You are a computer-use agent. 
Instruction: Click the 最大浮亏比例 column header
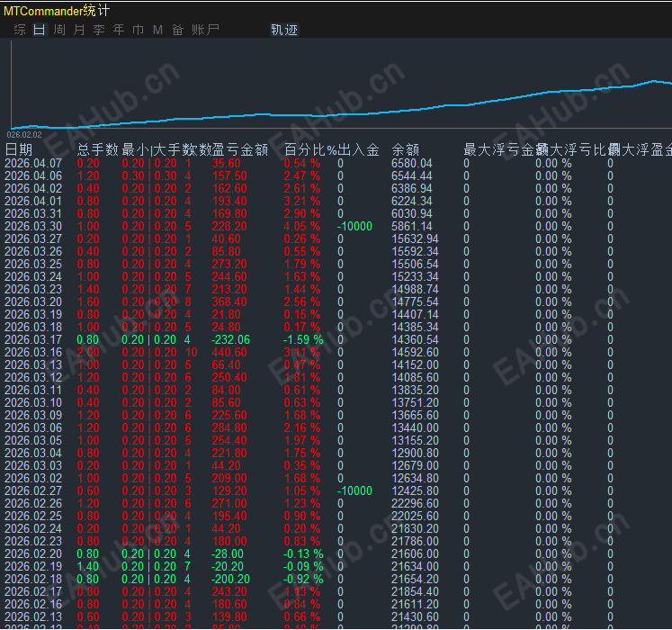pyautogui.click(x=571, y=149)
